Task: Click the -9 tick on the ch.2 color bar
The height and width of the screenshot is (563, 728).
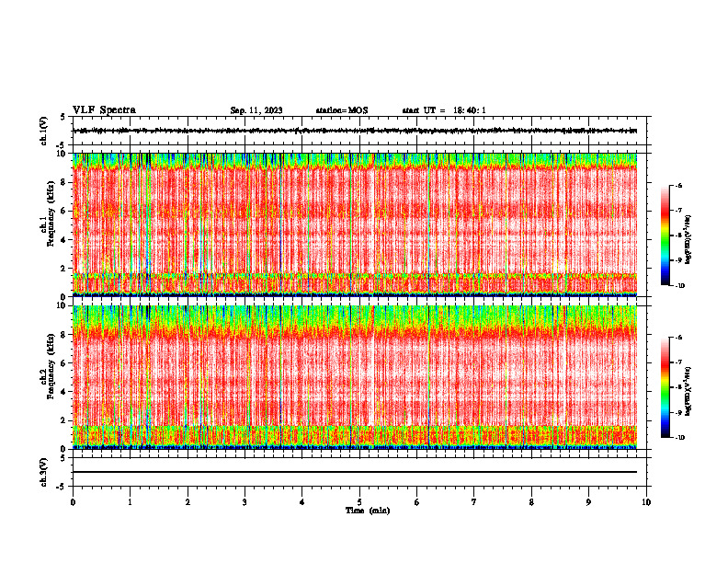Action: click(x=678, y=412)
